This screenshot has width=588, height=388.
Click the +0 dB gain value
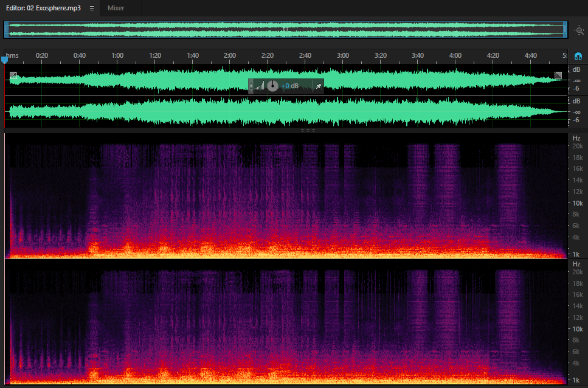tap(289, 86)
